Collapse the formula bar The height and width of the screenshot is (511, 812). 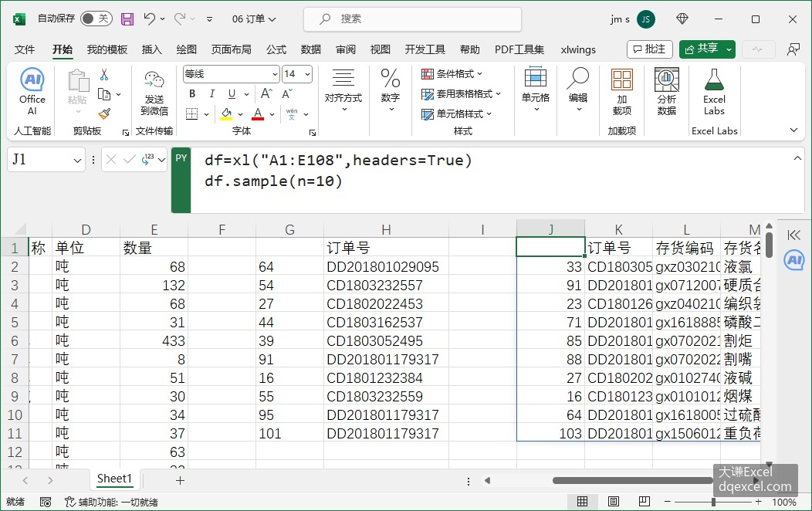click(x=797, y=158)
